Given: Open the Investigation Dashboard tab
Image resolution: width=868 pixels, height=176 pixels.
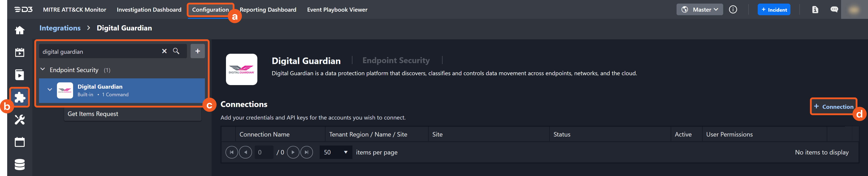Looking at the screenshot, I should click(x=149, y=9).
